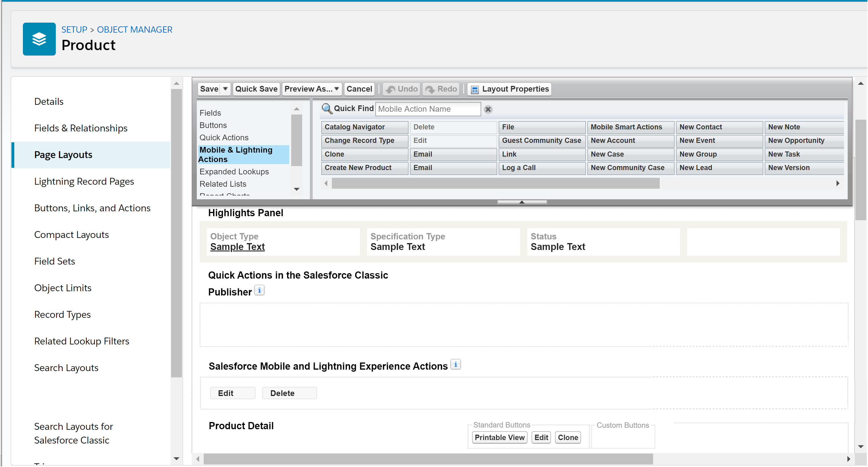This screenshot has width=868, height=467.
Task: Click the Save button
Action: tap(209, 89)
